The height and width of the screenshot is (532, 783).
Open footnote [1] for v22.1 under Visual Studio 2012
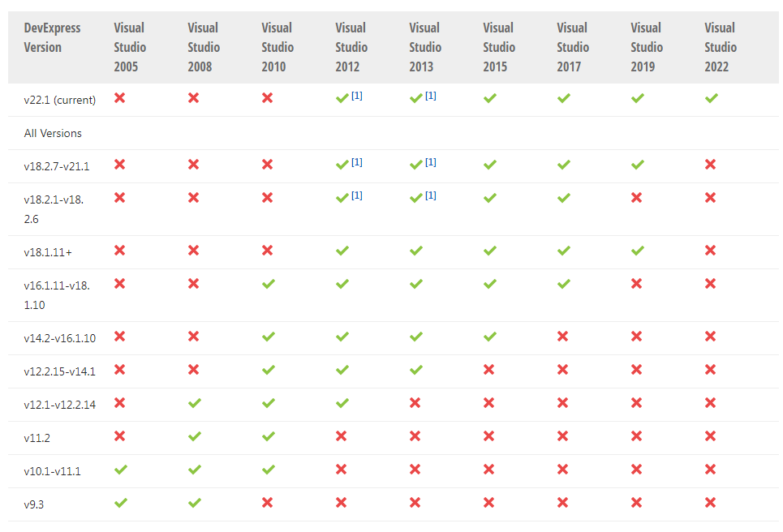tap(357, 96)
